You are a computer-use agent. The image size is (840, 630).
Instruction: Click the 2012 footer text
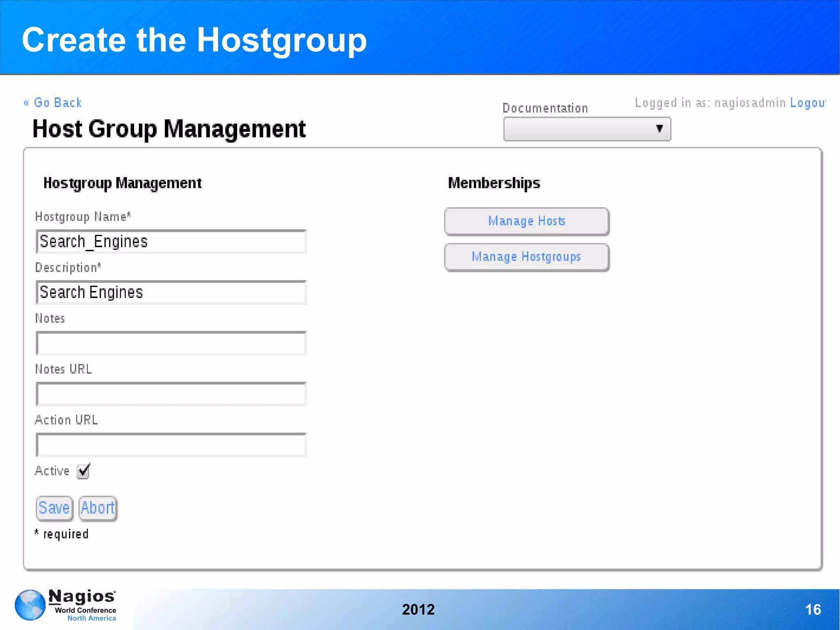[x=418, y=609]
